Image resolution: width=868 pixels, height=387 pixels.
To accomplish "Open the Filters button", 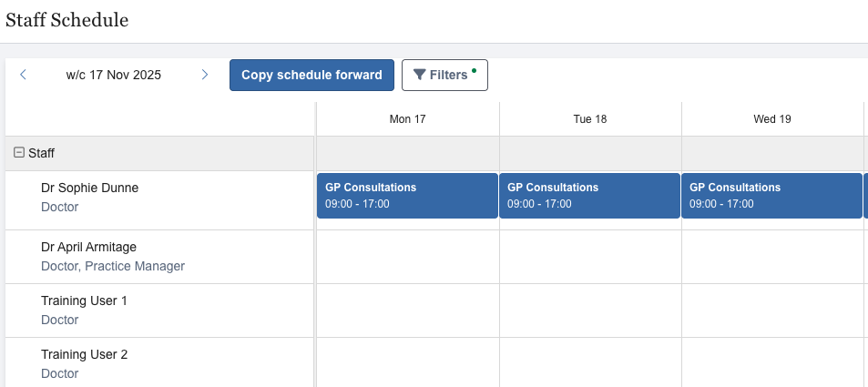I will (444, 75).
